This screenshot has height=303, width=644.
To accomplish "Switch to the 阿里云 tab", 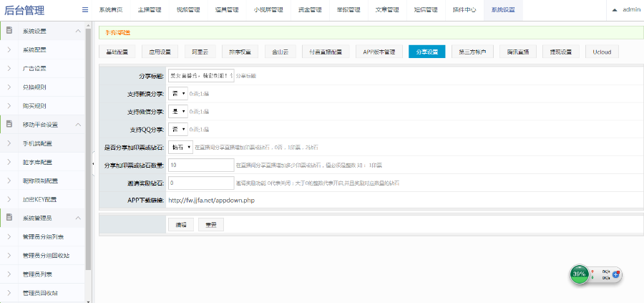I will pos(200,52).
